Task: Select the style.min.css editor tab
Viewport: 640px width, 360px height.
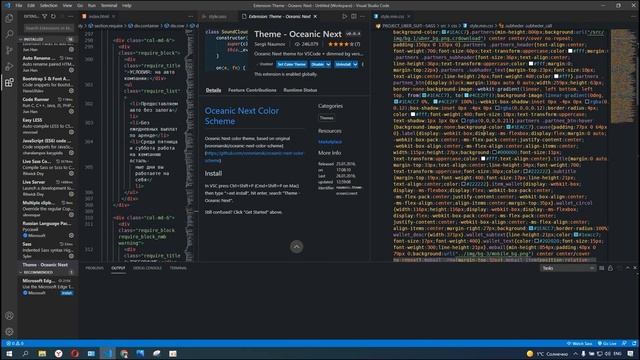Action: click(392, 16)
